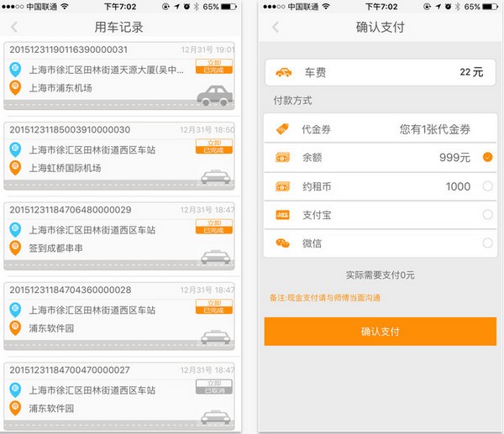This screenshot has height=434, width=504.
Task: Choose 微信 payment radio button
Action: [x=487, y=243]
